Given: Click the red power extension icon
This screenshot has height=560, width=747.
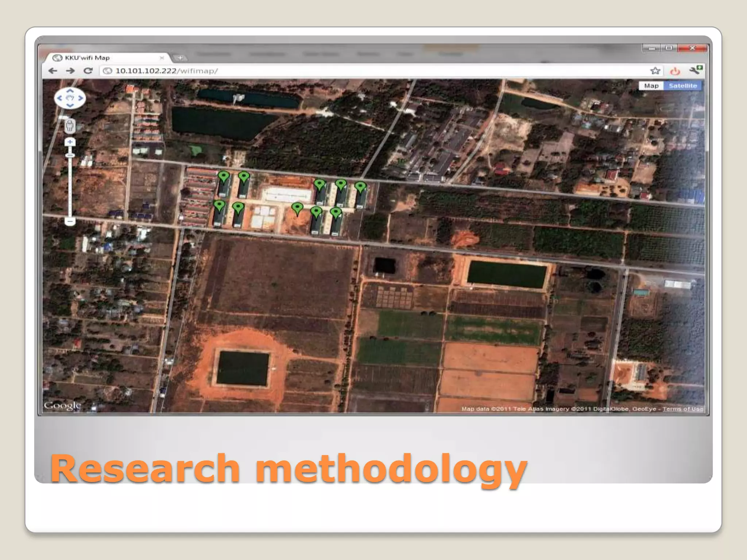Looking at the screenshot, I should [675, 71].
